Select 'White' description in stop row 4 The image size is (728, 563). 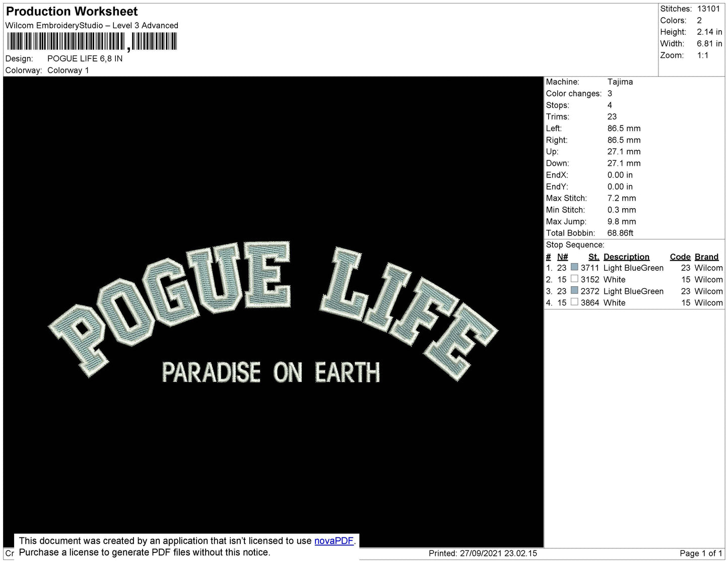(x=615, y=303)
